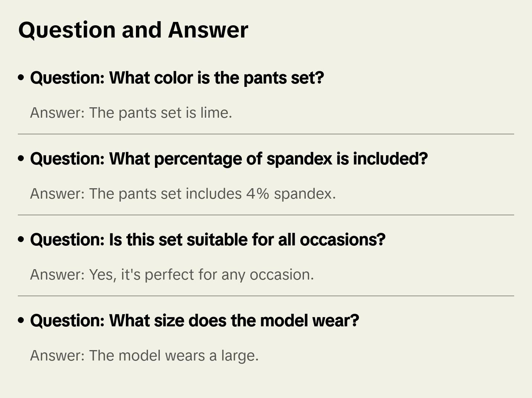Image resolution: width=532 pixels, height=398 pixels.
Task: Click the answer "The pants set is lime"
Action: (131, 113)
